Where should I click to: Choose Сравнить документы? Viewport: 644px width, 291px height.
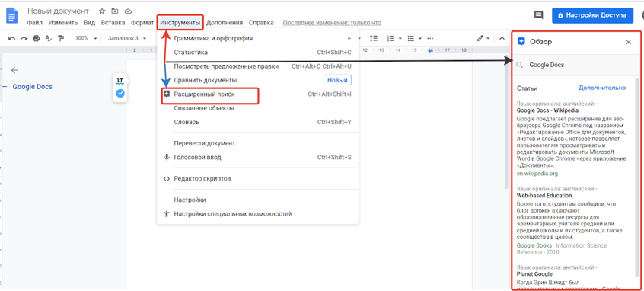pos(257,80)
